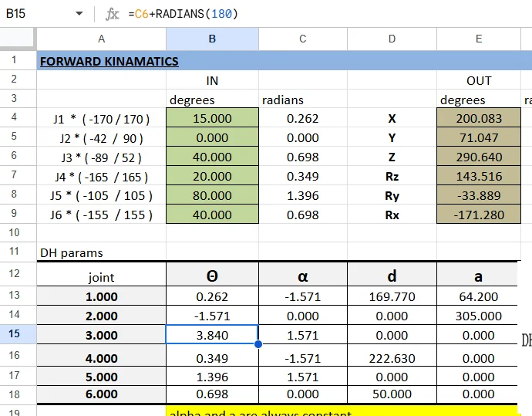Image resolution: width=532 pixels, height=416 pixels.
Task: Select X output cell 200.083
Action: [x=479, y=117]
